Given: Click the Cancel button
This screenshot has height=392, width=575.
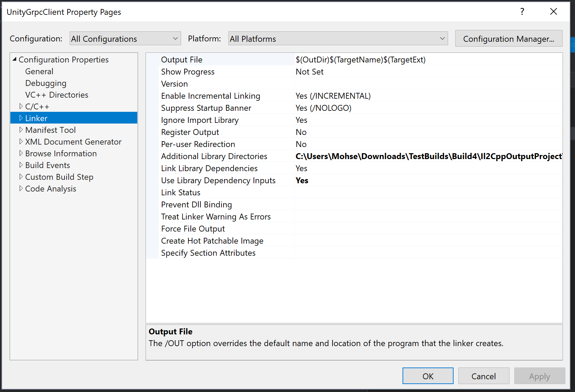Looking at the screenshot, I should pos(484,376).
